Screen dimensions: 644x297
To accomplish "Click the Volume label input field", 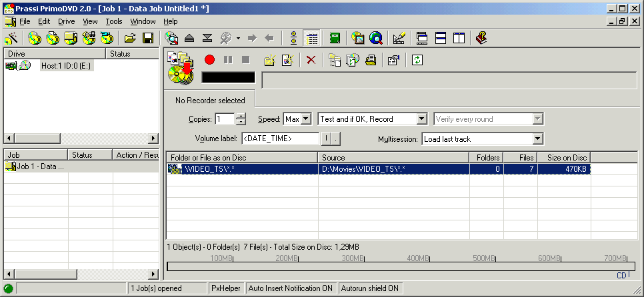I will click(280, 139).
